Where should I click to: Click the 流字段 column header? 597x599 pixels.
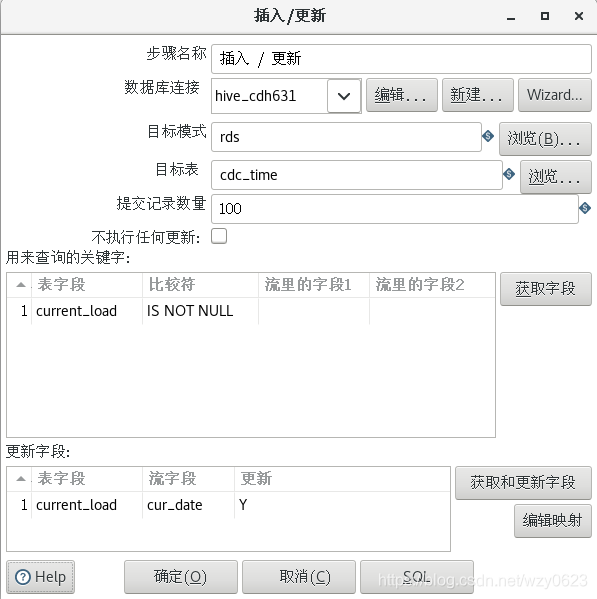(x=188, y=479)
